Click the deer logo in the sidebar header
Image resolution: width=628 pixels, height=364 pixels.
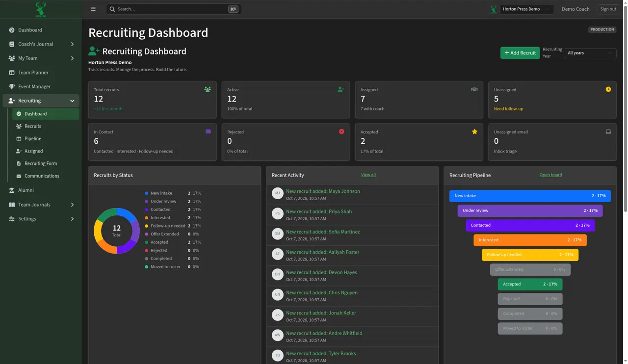(41, 9)
